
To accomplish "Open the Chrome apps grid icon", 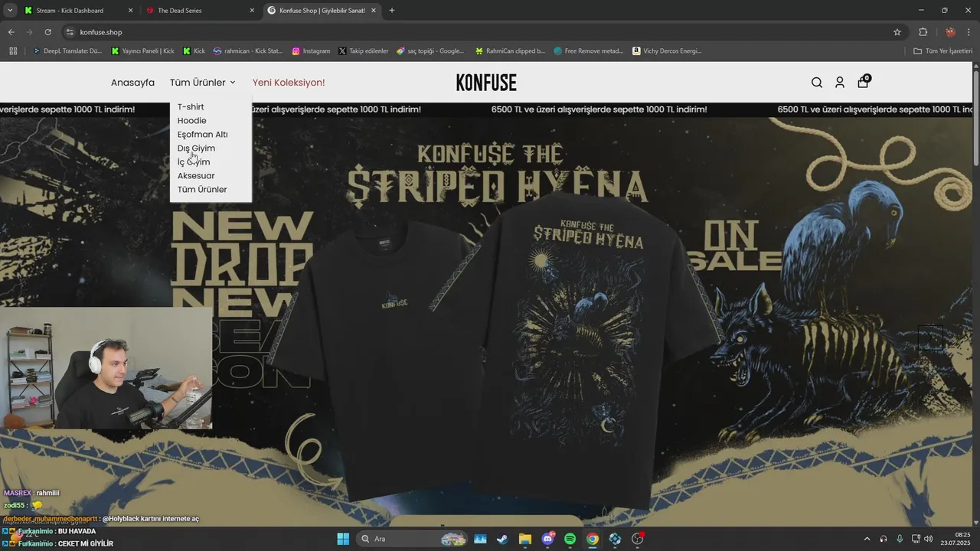I will point(13,51).
